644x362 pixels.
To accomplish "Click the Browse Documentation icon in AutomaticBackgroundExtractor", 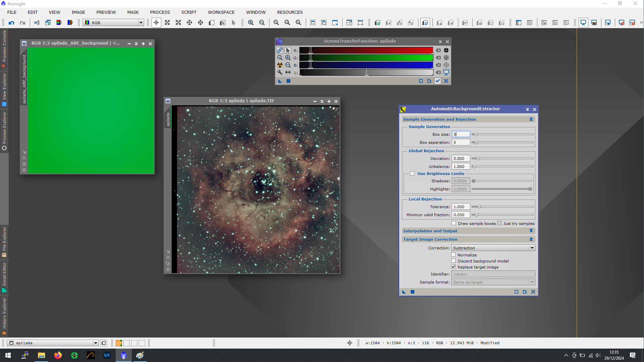I will click(x=525, y=292).
